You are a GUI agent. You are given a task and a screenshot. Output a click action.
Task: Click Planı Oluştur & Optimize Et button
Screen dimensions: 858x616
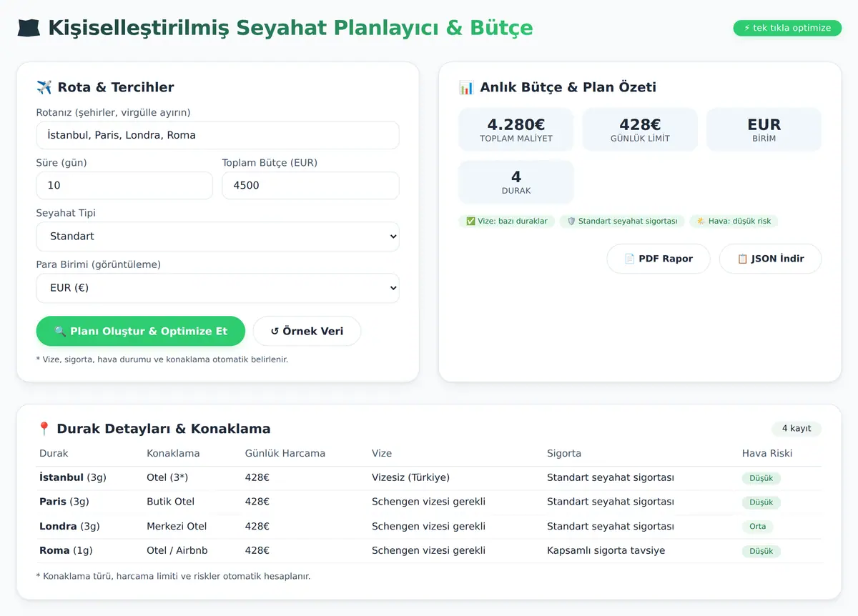coord(141,332)
